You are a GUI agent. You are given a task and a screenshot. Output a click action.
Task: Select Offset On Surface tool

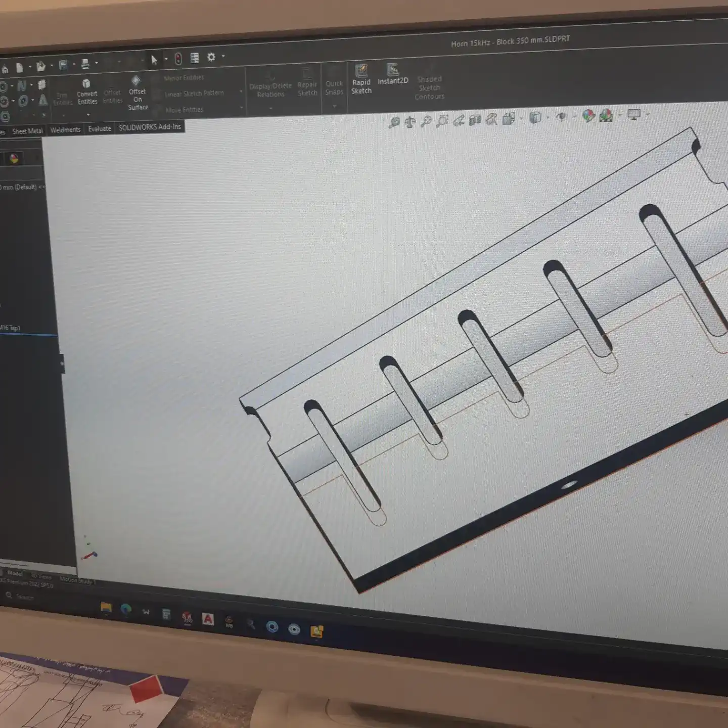click(137, 93)
